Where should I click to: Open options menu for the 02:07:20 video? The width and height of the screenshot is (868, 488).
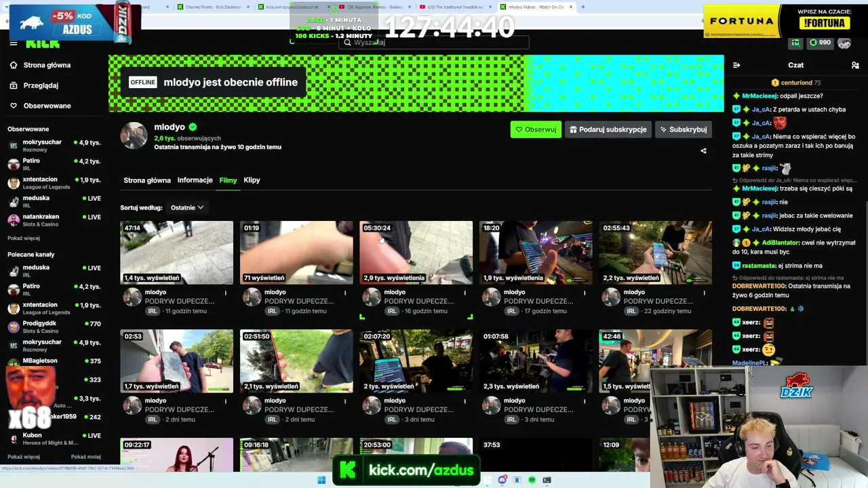tap(465, 401)
